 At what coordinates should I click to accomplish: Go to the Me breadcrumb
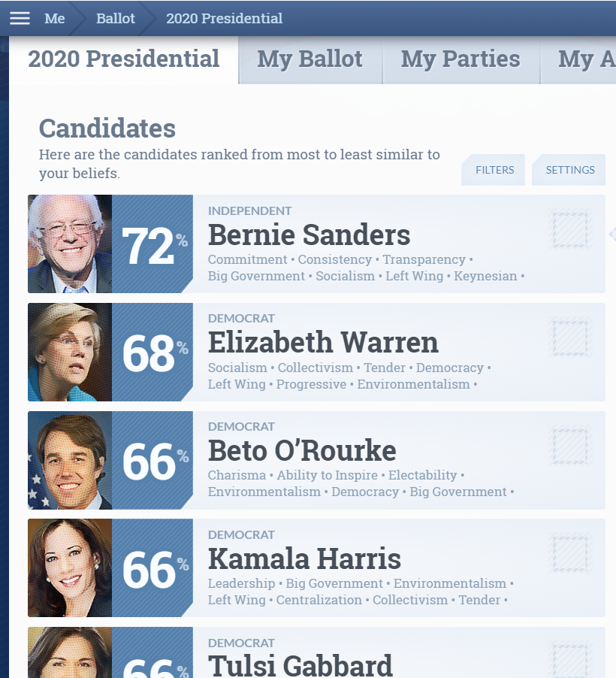(x=55, y=19)
